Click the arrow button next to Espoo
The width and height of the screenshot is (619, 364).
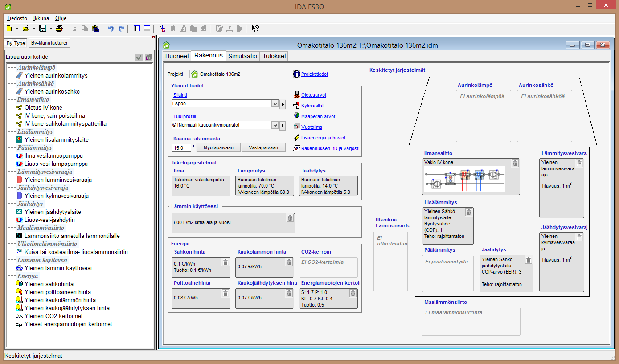[282, 104]
